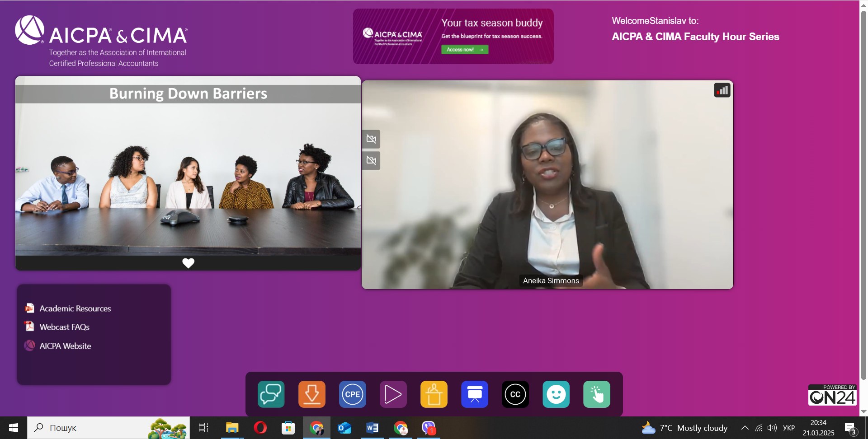Image resolution: width=868 pixels, height=439 pixels.
Task: Open the Q&A chat bubbles widget
Action: [x=271, y=394]
